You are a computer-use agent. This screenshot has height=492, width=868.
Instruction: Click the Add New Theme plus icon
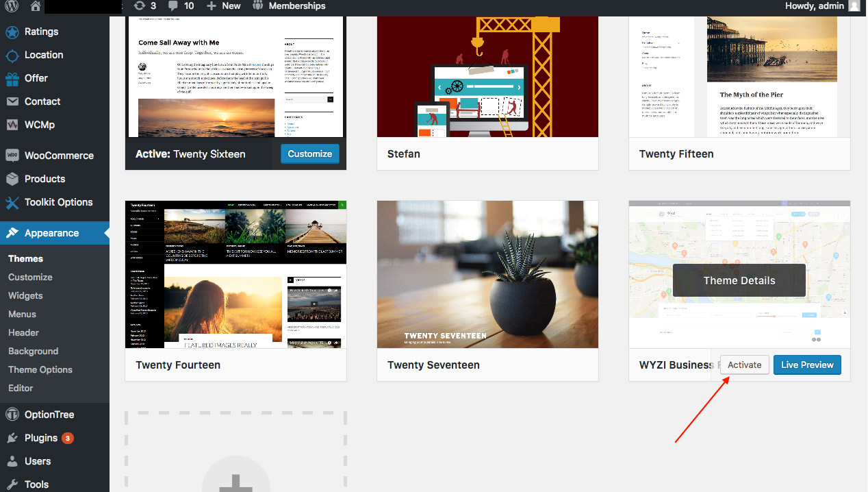tap(235, 476)
